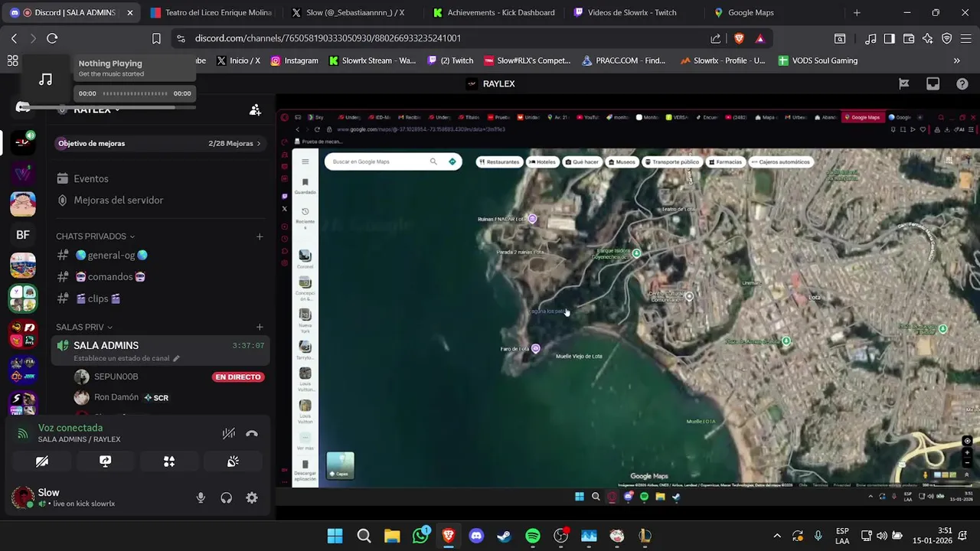Open Brave main hamburger menu
Screen dimensions: 980x551
966,38
